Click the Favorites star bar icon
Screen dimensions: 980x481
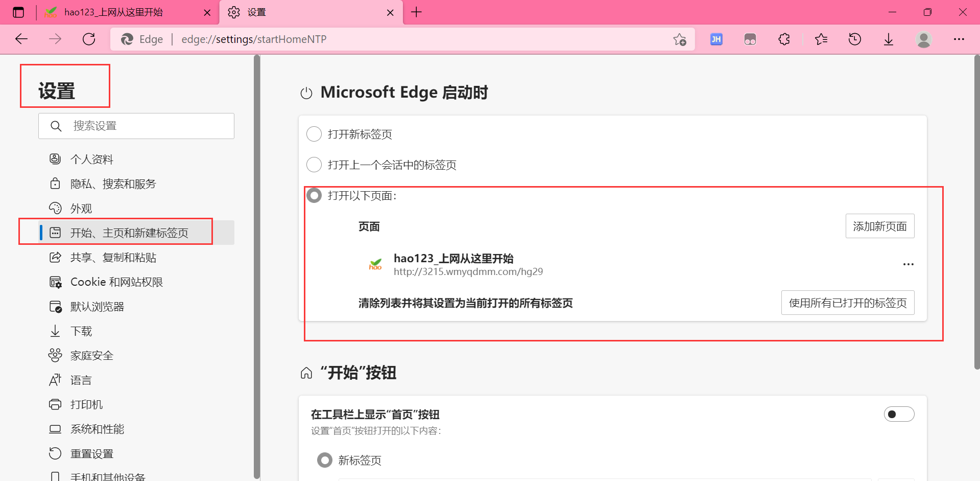coord(820,39)
